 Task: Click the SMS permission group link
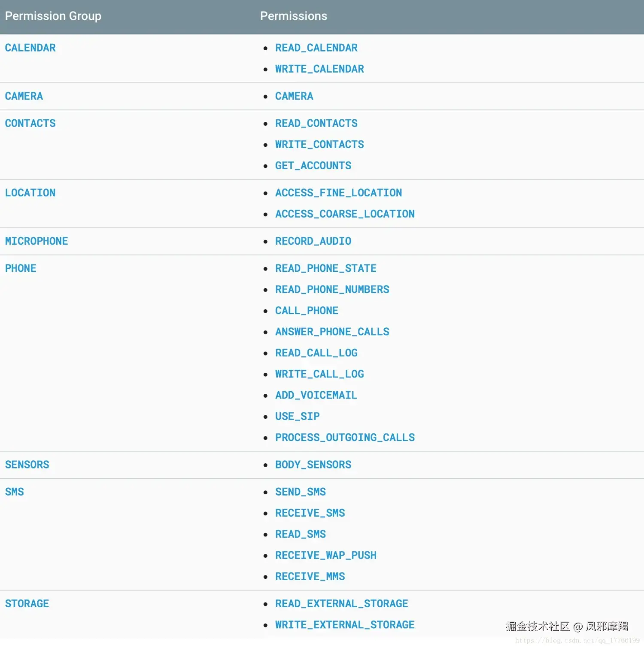click(14, 492)
